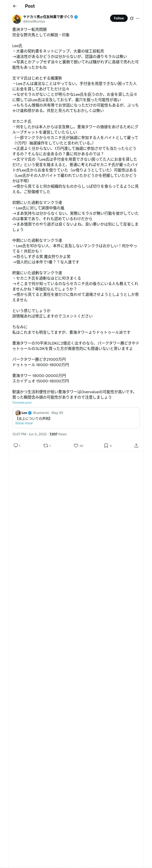Reply to the post via the comment icon
The width and height of the screenshot is (152, 868).
coord(16,445)
